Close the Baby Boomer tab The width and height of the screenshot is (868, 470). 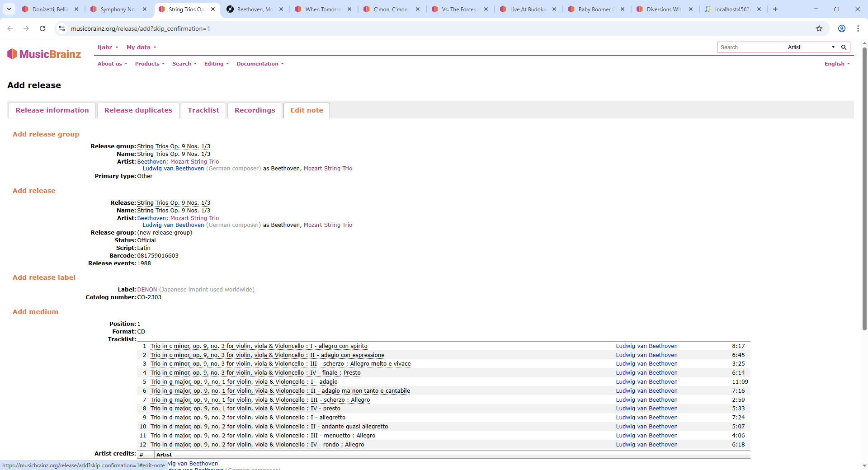(x=623, y=9)
